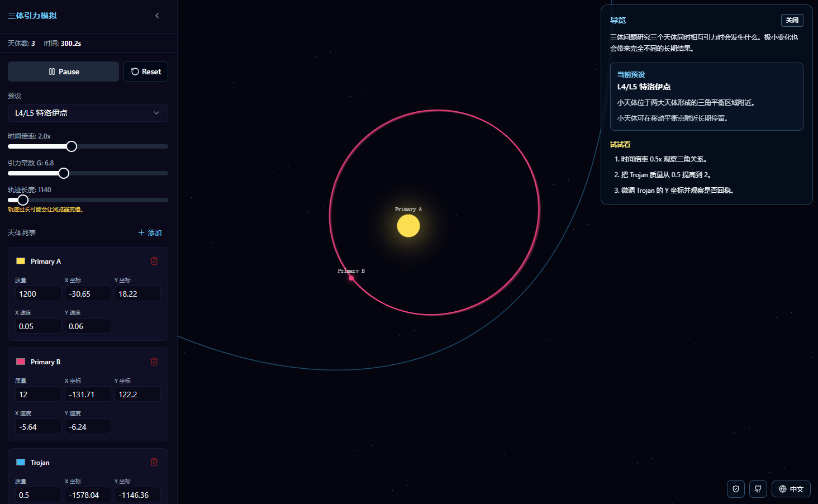This screenshot has width=818, height=504.
Task: Click the time scale slider handle
Action: 72,146
